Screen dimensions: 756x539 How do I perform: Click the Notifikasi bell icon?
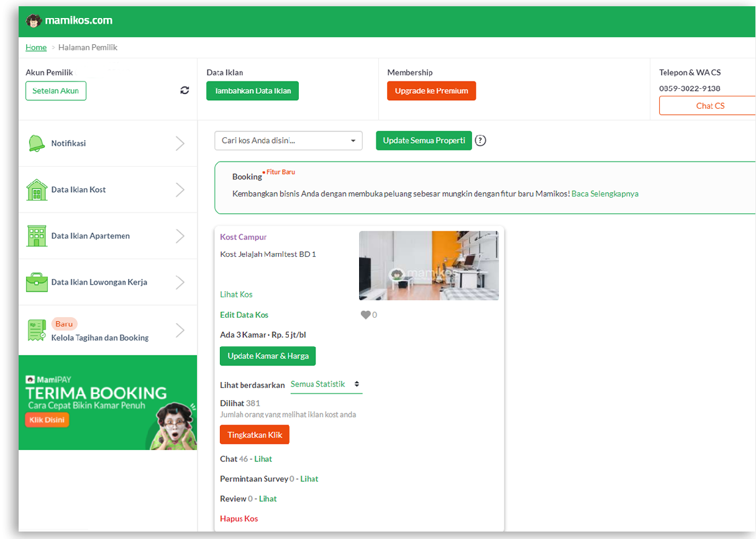(37, 144)
